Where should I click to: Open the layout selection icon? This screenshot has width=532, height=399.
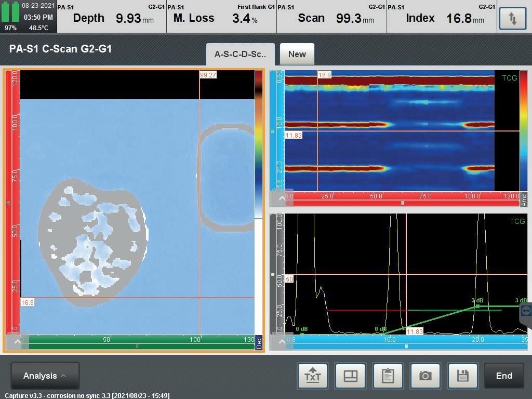click(350, 376)
